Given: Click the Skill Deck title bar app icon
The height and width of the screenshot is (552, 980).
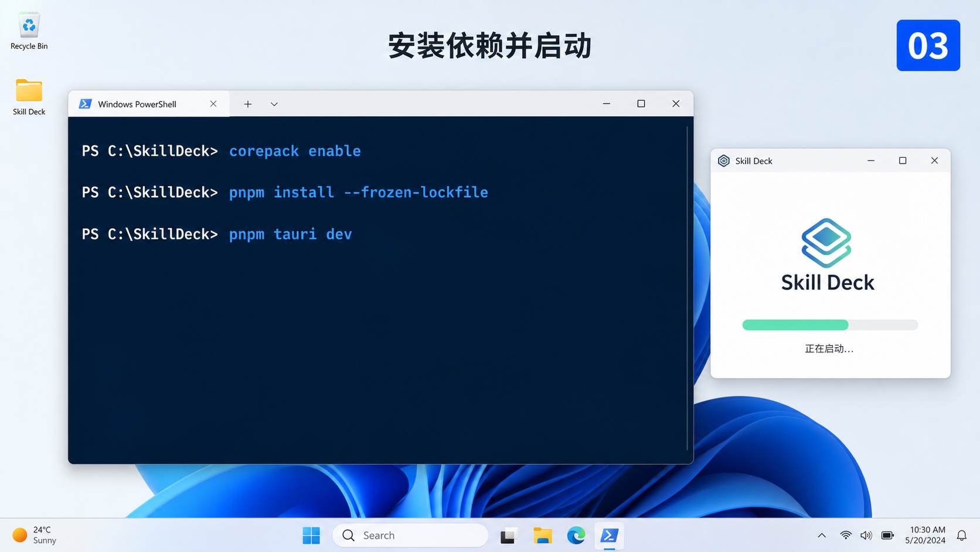Looking at the screenshot, I should tap(724, 161).
